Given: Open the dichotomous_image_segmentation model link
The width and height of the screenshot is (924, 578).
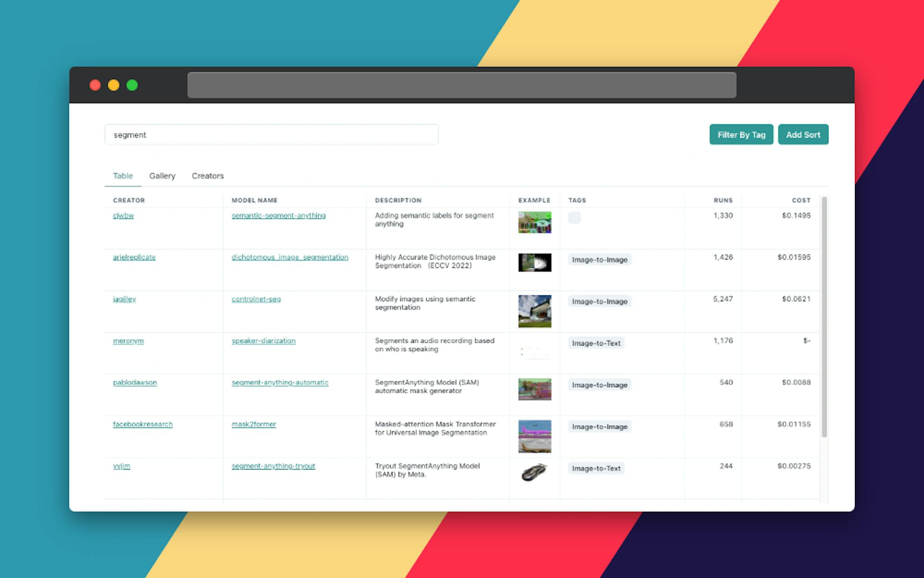Looking at the screenshot, I should [290, 257].
